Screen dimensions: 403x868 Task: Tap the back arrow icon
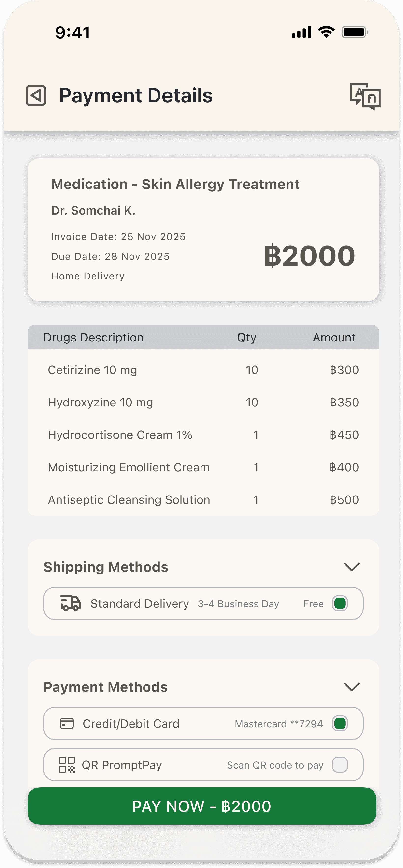(x=36, y=95)
